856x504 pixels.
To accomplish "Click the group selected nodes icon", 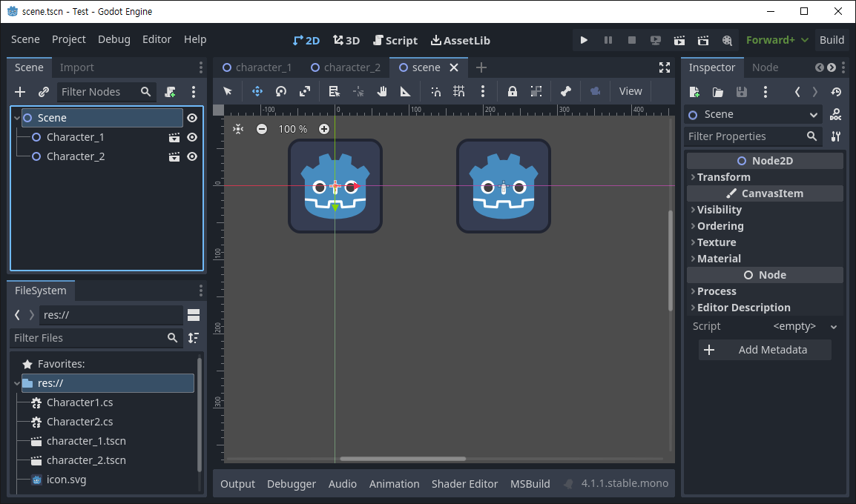I will [x=536, y=91].
